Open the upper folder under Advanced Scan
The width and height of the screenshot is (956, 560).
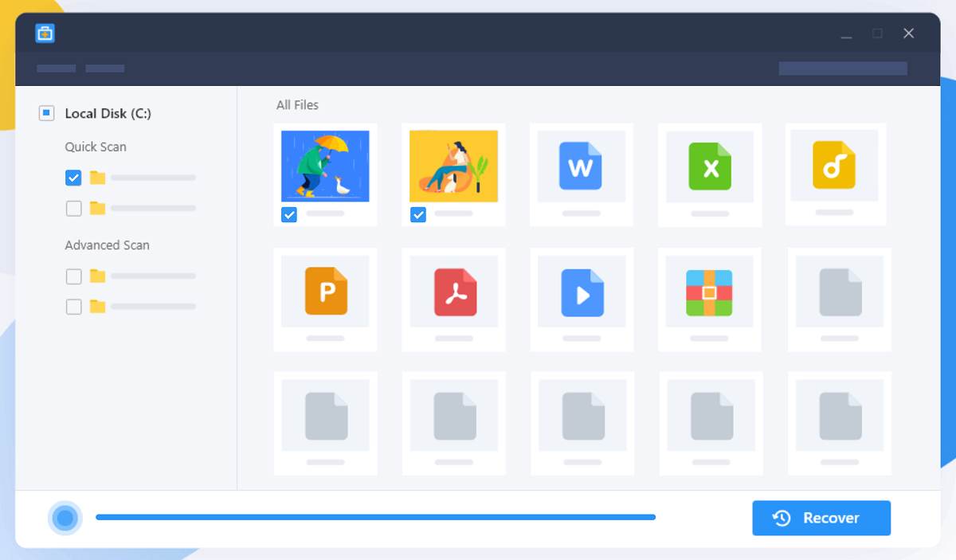[x=98, y=276]
